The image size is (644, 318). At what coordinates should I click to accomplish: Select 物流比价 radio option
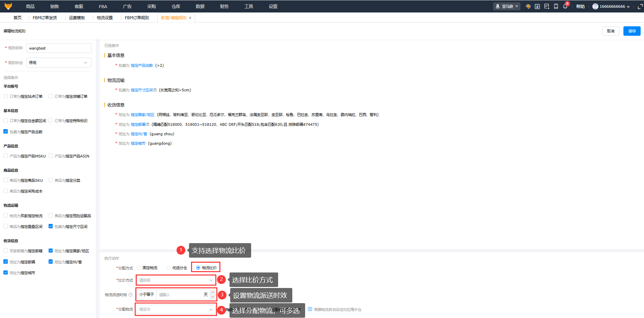pyautogui.click(x=198, y=268)
